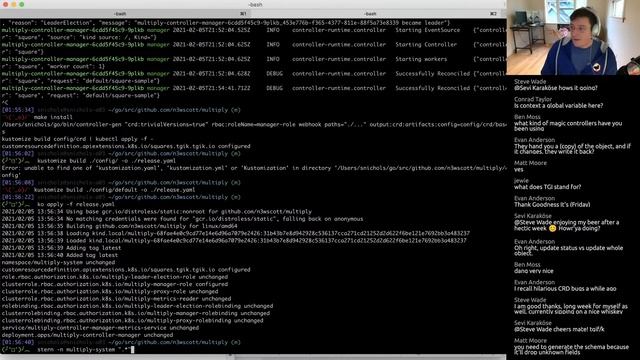
Task: Click 'multiply-manager-rolebinding unchanged' line
Action: 136,313
